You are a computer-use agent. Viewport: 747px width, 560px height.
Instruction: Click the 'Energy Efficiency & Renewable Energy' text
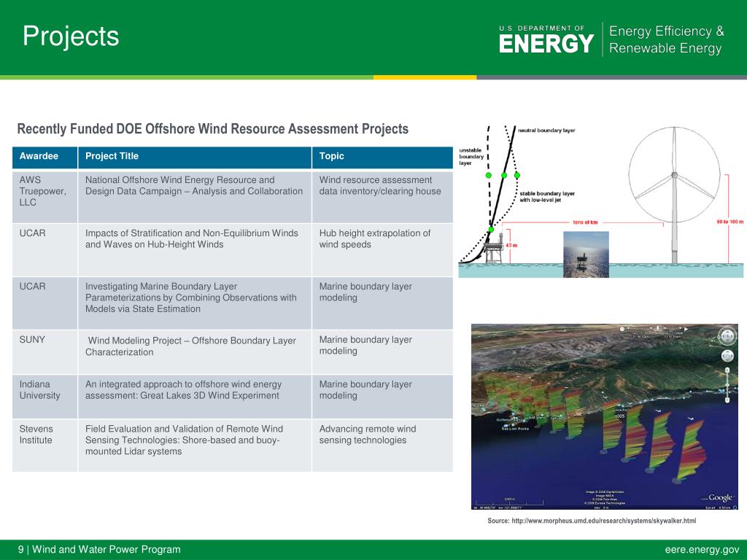(x=666, y=39)
